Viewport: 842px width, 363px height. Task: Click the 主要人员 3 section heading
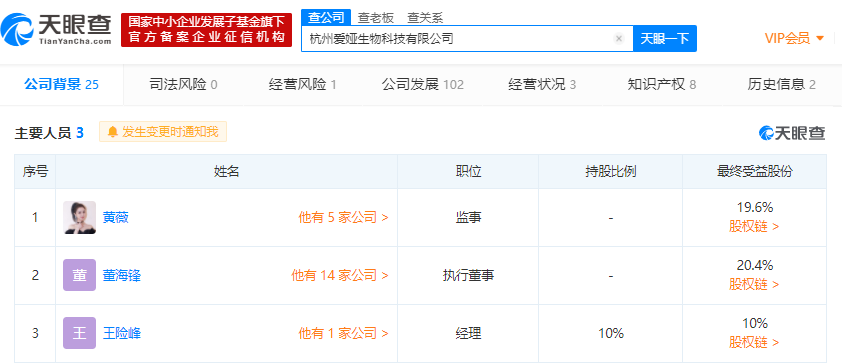(49, 133)
